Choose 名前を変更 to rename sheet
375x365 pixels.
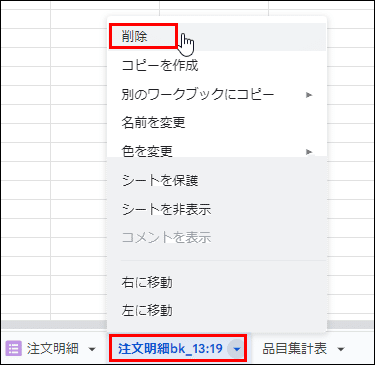[x=217, y=123]
